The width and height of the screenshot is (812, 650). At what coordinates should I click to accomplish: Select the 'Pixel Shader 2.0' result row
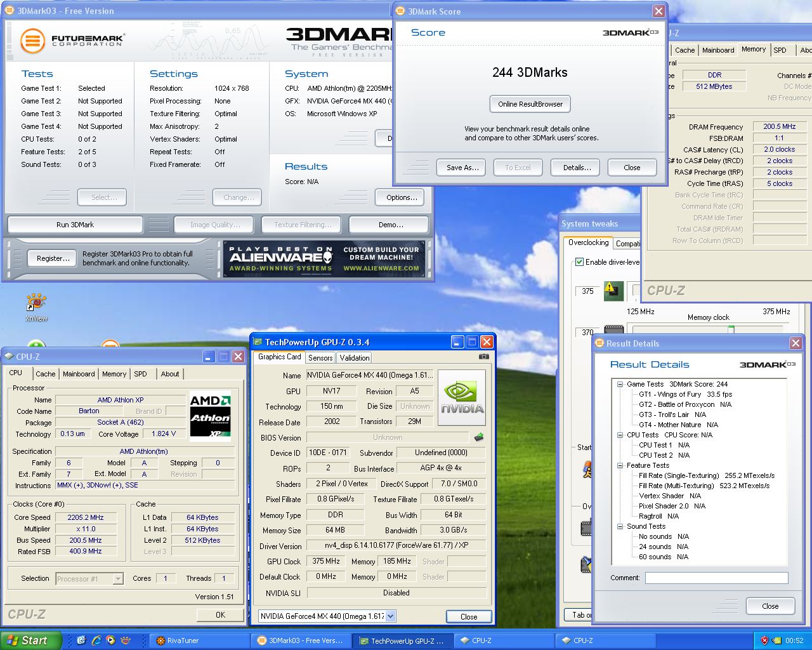[672, 506]
